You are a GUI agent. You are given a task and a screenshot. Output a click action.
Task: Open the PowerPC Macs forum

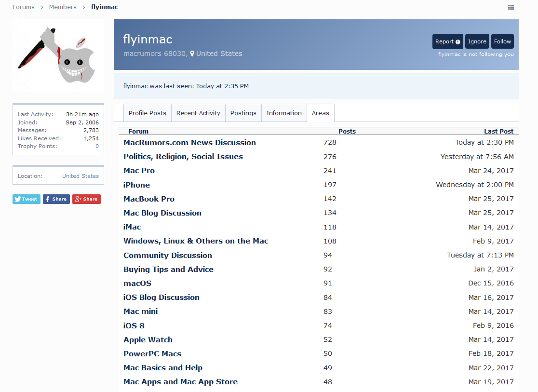click(152, 353)
